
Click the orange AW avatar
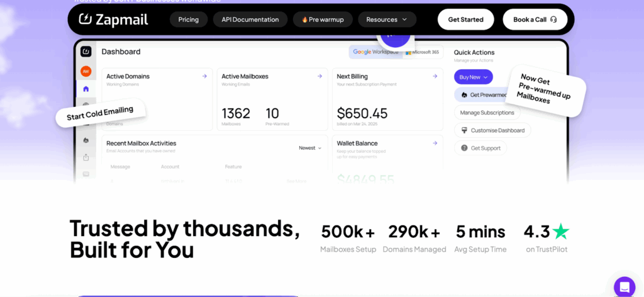point(86,71)
